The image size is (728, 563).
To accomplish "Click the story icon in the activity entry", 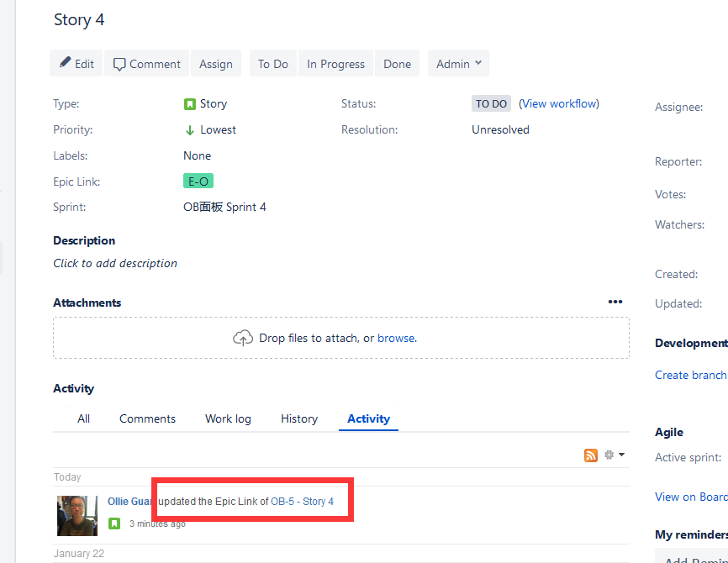I will click(114, 523).
